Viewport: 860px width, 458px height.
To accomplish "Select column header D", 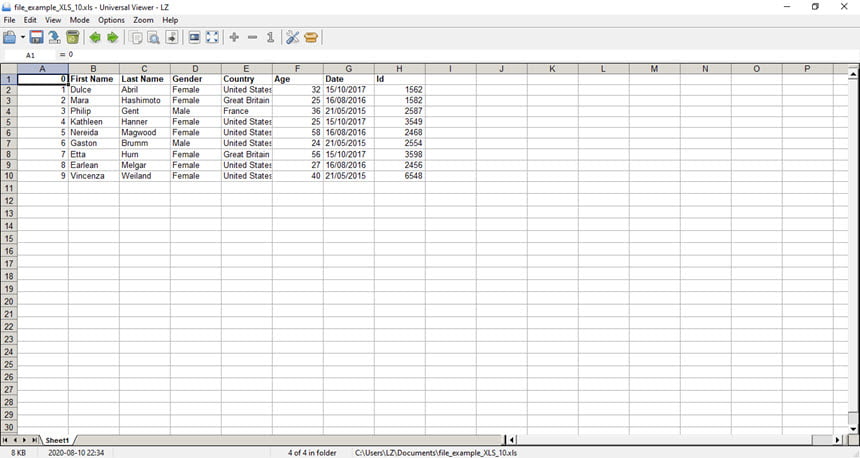I will pos(195,69).
